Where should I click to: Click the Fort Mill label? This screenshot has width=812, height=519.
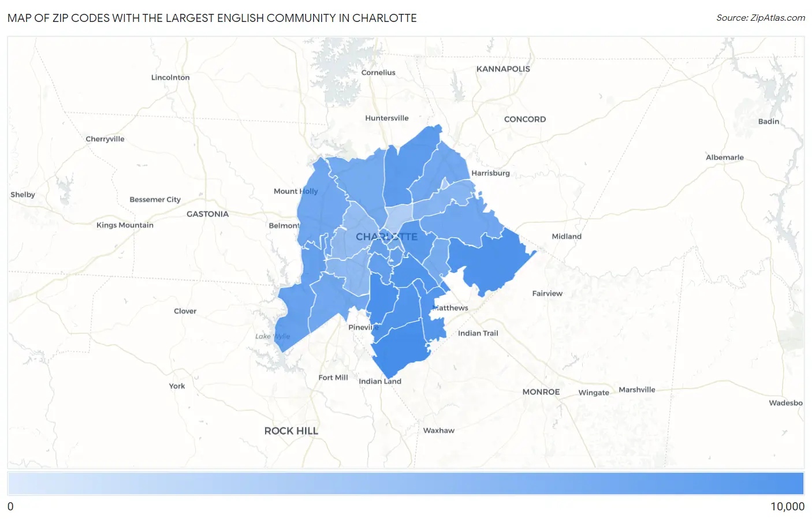pyautogui.click(x=333, y=378)
